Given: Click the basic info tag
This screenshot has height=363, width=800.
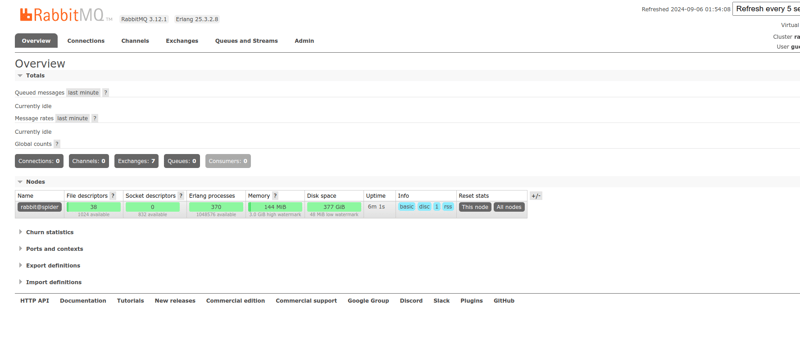Looking at the screenshot, I should point(407,207).
